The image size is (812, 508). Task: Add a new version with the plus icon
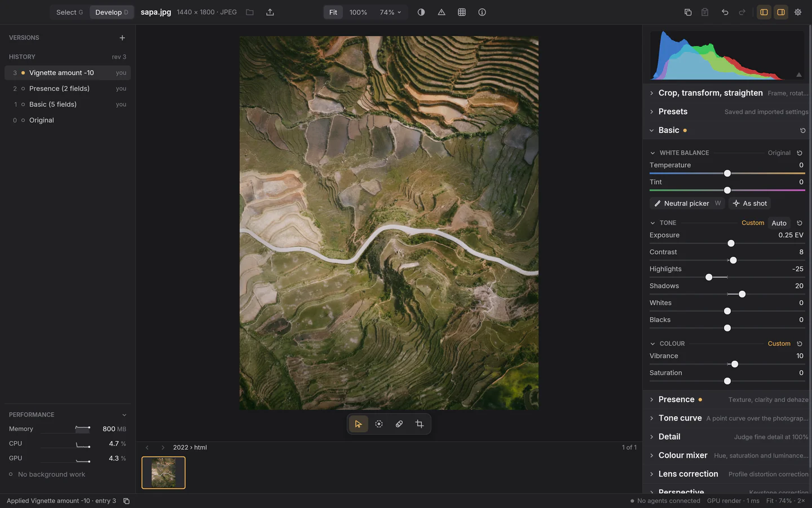point(122,38)
